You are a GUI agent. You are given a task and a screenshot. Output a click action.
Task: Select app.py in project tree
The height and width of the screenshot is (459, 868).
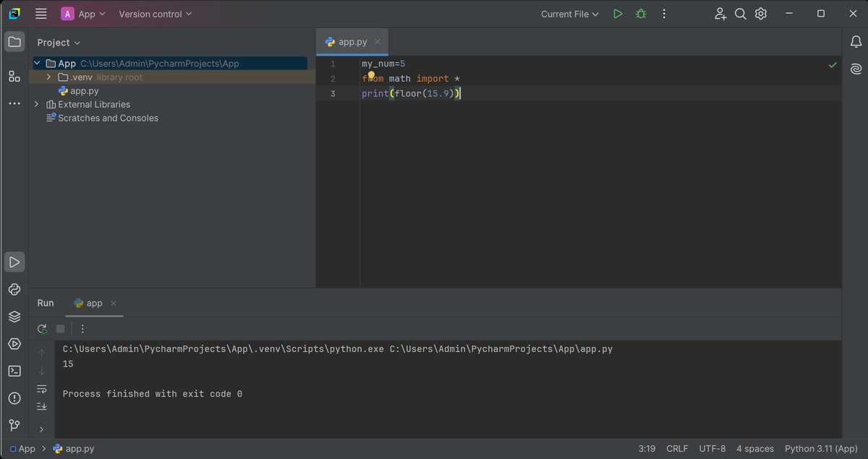pos(78,91)
